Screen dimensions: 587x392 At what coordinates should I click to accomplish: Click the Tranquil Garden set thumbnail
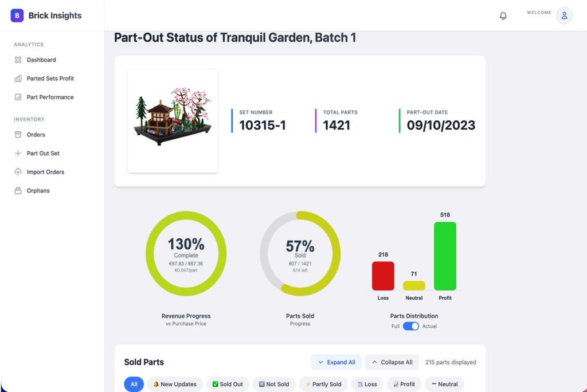coord(172,120)
